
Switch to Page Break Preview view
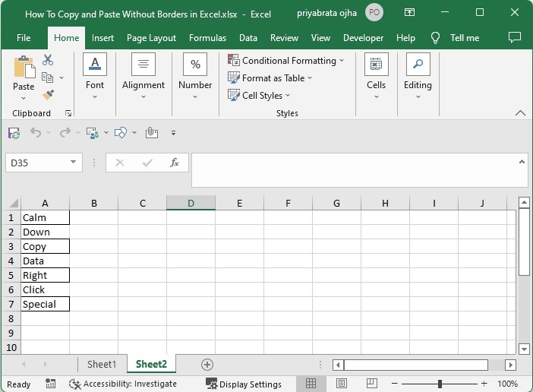[370, 384]
